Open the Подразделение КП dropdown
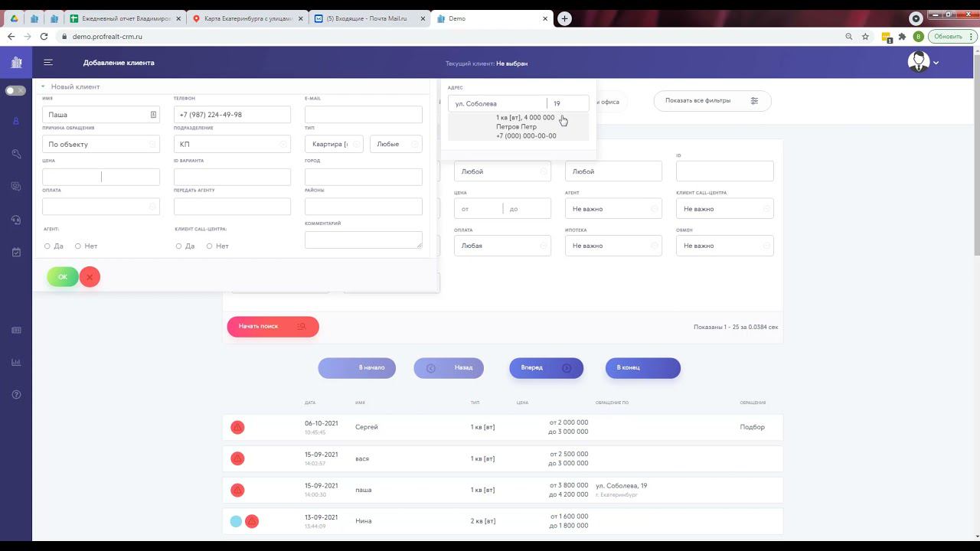 point(232,144)
